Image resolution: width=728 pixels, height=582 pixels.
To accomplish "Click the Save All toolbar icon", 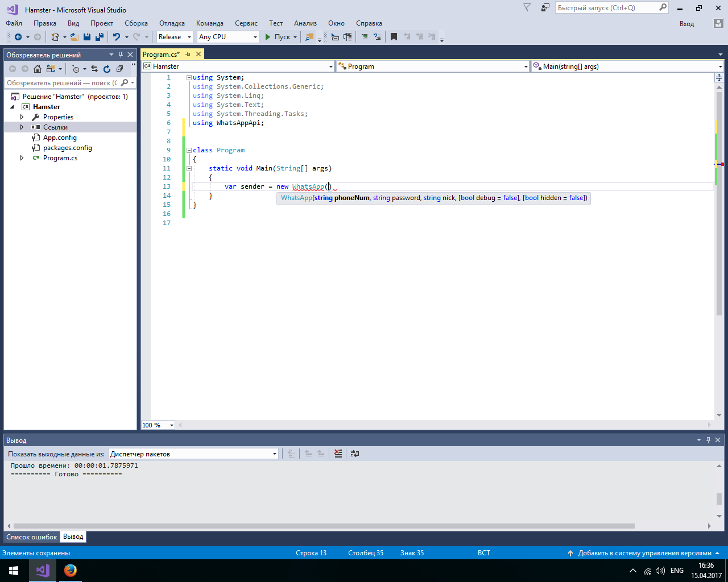I will pos(100,37).
